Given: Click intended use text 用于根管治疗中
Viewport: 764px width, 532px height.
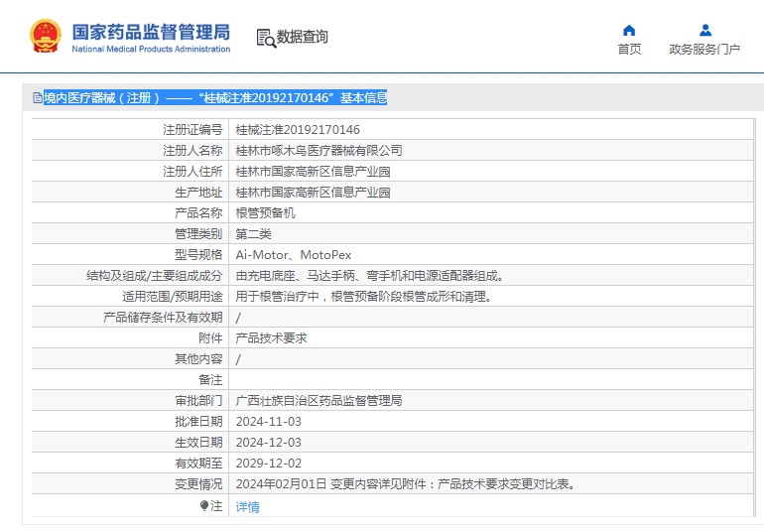Looking at the screenshot, I should click(x=278, y=297).
